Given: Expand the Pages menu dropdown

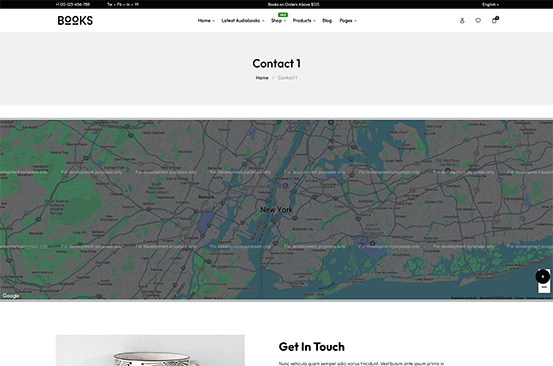Looking at the screenshot, I should (348, 21).
